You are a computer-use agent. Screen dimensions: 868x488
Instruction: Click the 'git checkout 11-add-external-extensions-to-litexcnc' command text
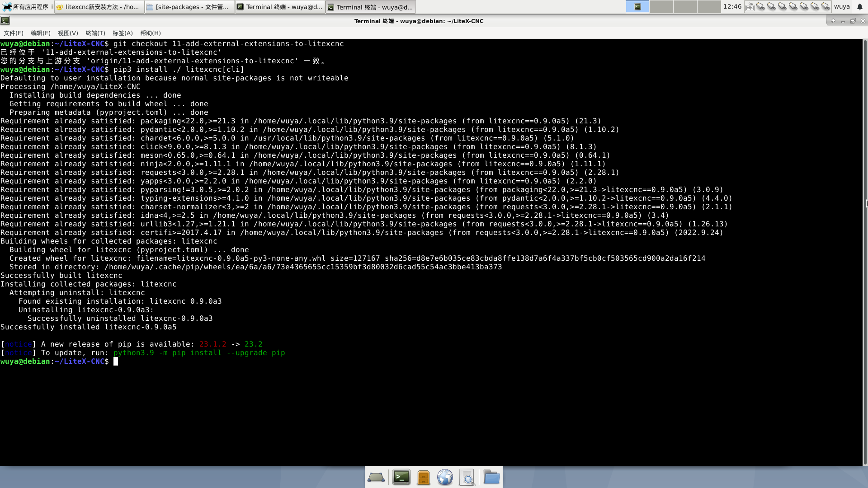[228, 44]
